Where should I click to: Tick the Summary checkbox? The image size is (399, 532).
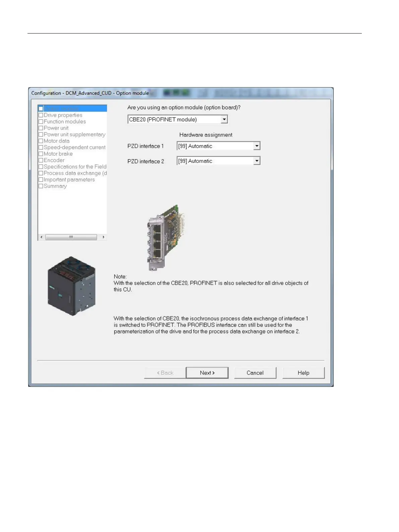[x=41, y=186]
